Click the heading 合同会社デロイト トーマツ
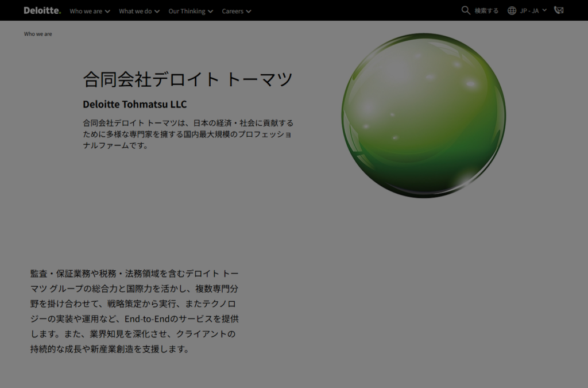Screen dimensions: 588x388 pos(188,79)
